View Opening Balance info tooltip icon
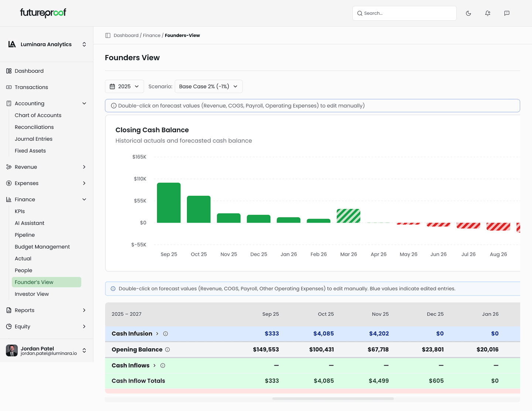532x411 pixels. coord(168,349)
